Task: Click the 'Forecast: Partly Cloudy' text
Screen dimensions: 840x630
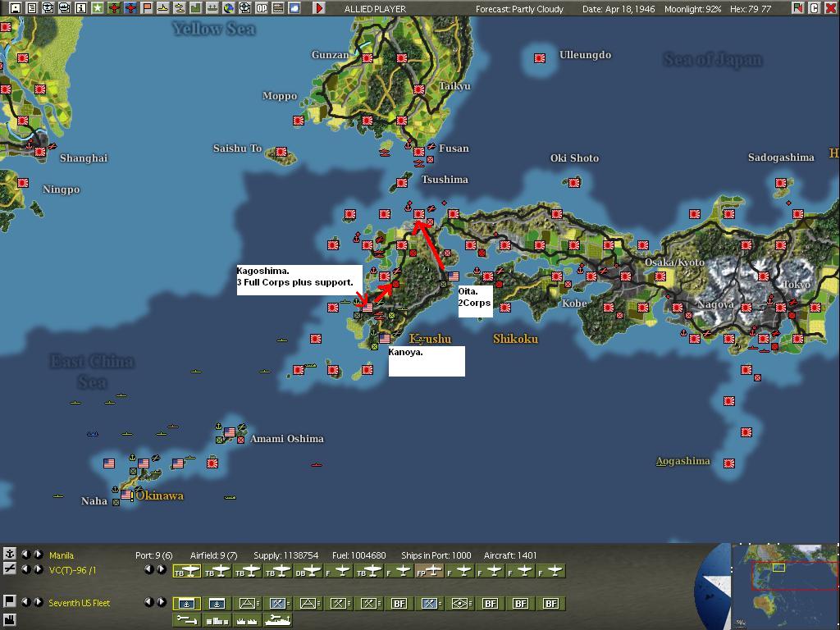Action: 519,9
